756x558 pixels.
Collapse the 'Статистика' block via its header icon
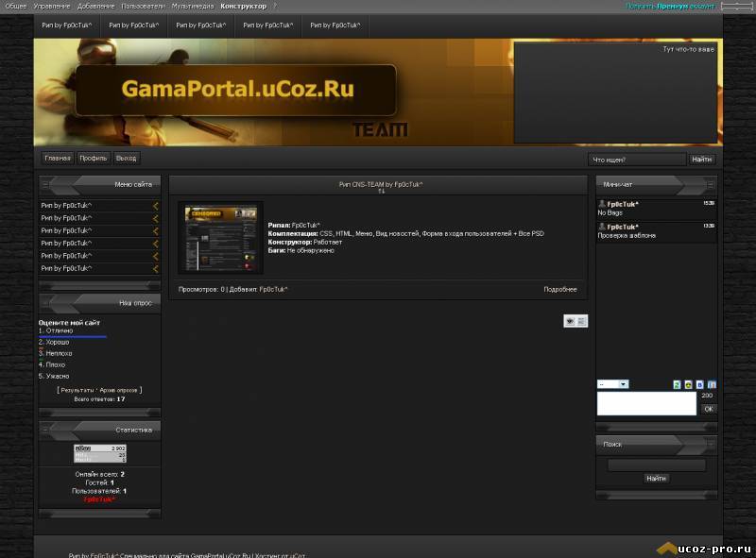click(44, 430)
